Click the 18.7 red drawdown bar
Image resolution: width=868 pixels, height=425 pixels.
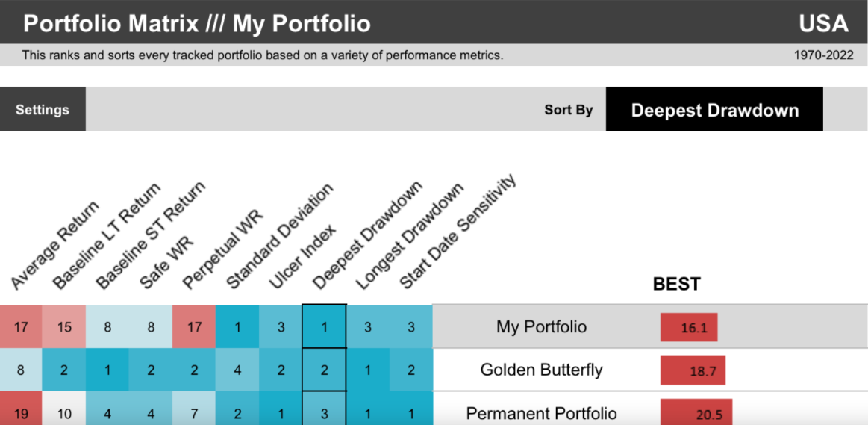click(x=693, y=370)
